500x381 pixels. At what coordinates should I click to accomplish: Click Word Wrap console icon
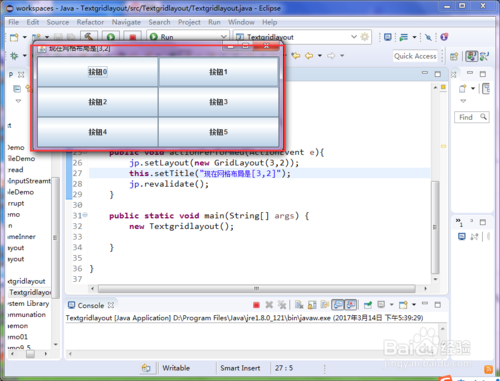pos(324,305)
